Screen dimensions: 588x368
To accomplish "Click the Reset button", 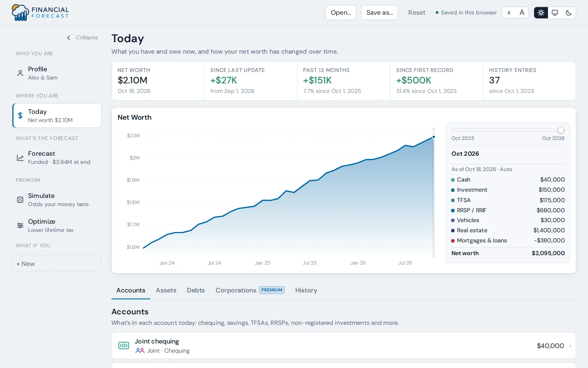I will [417, 12].
